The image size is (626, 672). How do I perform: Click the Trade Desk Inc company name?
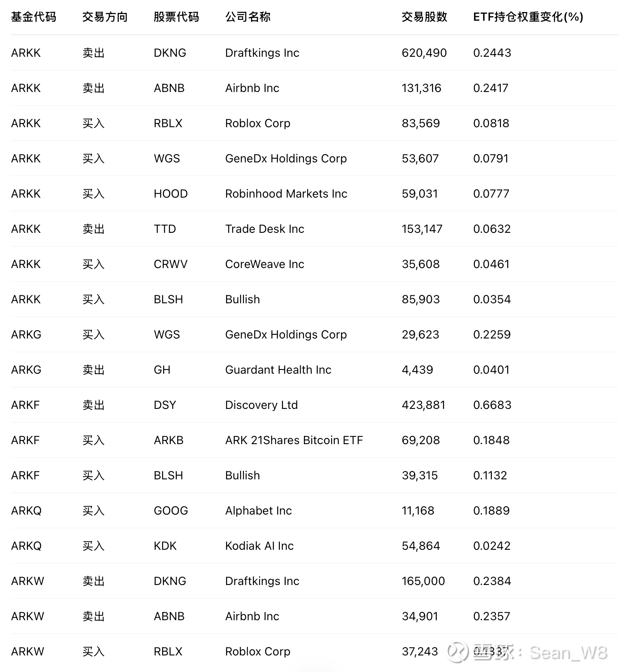click(265, 229)
